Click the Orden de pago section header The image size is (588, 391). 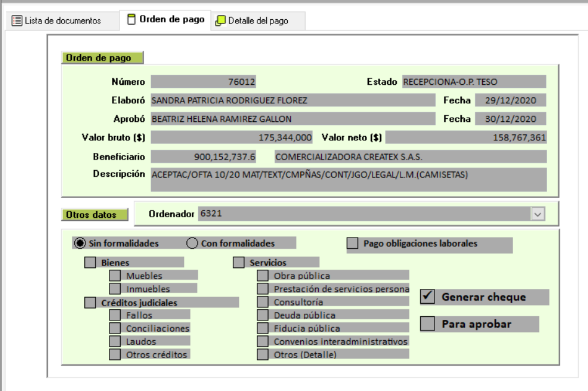(102, 58)
